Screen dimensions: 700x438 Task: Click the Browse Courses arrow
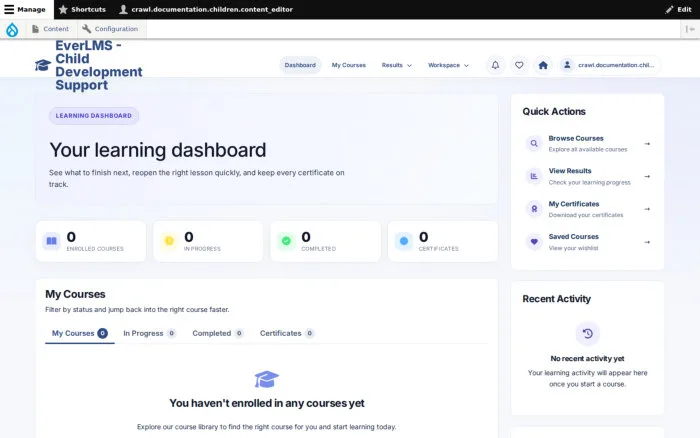tap(647, 144)
